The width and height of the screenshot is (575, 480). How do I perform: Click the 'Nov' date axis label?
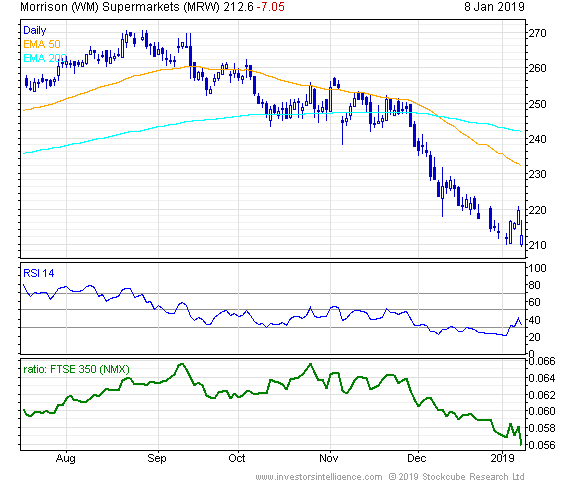[x=329, y=458]
